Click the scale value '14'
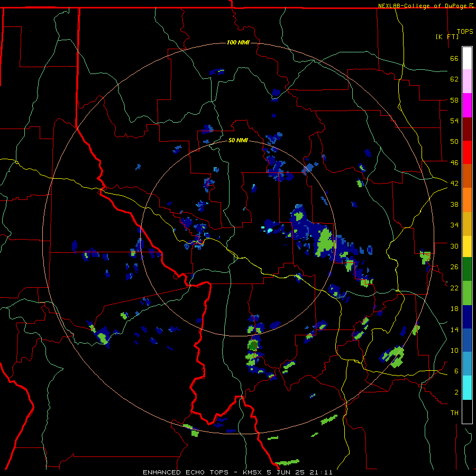This screenshot has height=476, width=476. pyautogui.click(x=454, y=329)
